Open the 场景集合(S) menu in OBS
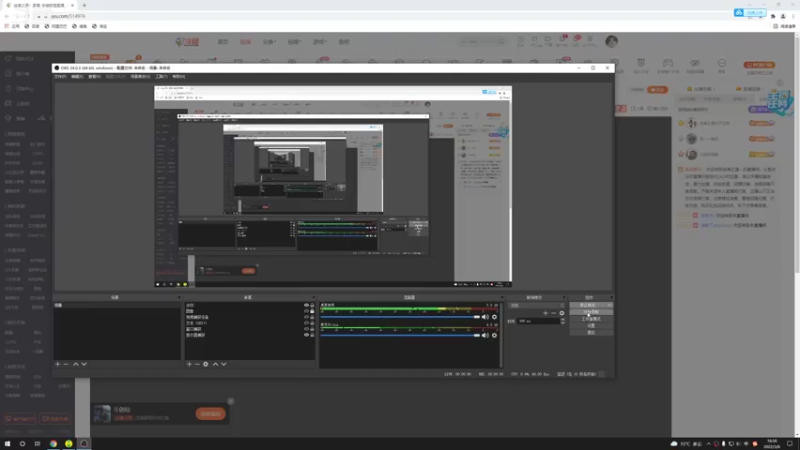The height and width of the screenshot is (450, 800). (x=140, y=77)
